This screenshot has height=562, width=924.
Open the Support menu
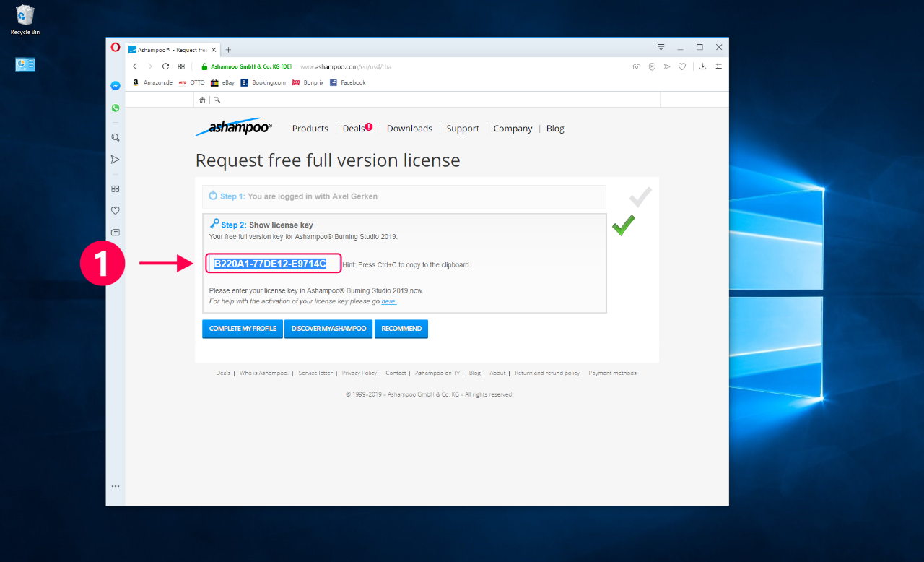coord(463,129)
